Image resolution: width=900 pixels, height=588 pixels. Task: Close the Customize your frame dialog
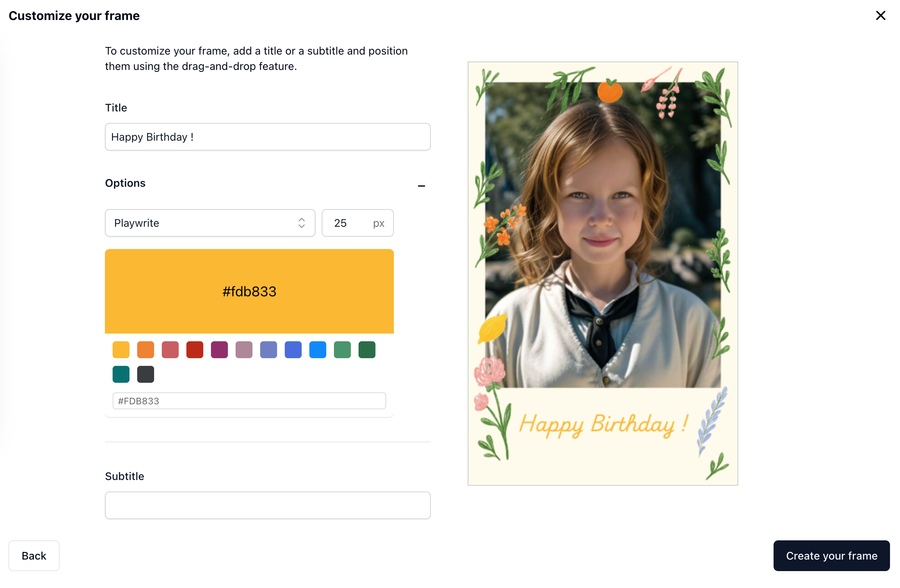coord(880,15)
